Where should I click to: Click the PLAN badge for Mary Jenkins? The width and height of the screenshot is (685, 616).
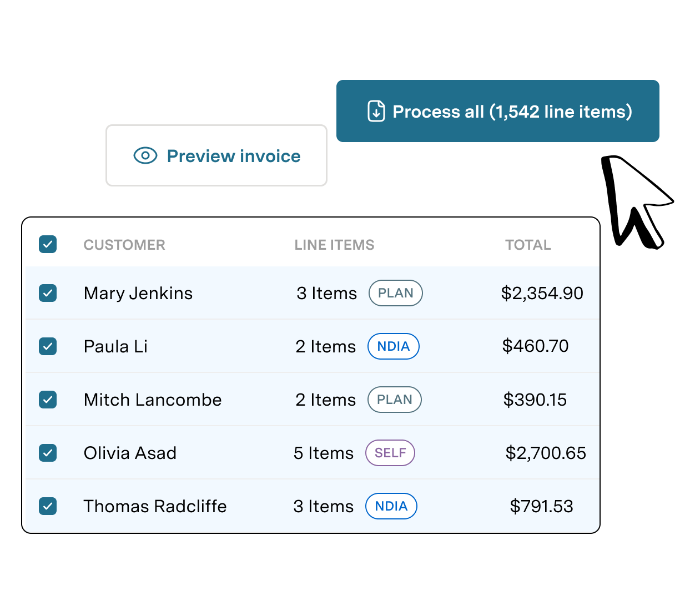(x=396, y=293)
